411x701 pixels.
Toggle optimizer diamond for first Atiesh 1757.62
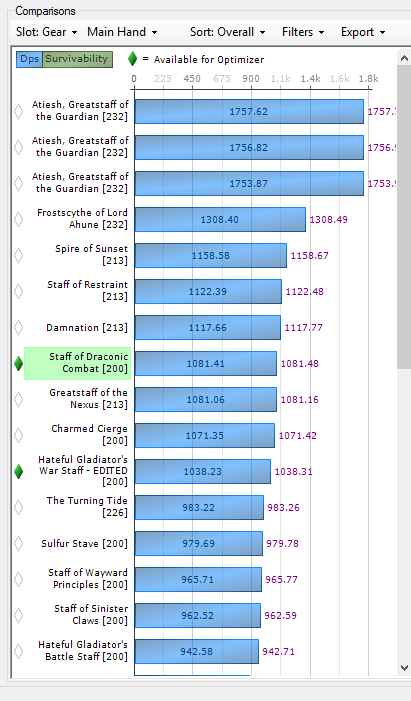pos(18,111)
